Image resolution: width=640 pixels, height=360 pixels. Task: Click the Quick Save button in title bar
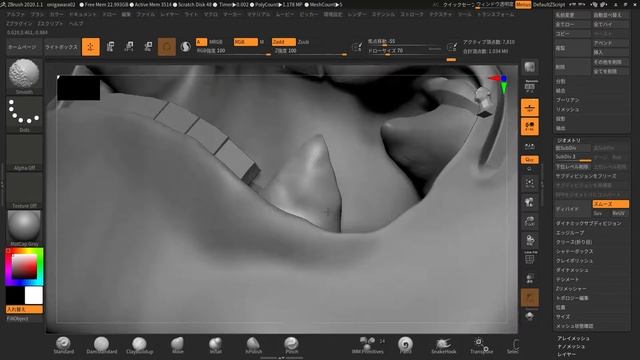[458, 4]
